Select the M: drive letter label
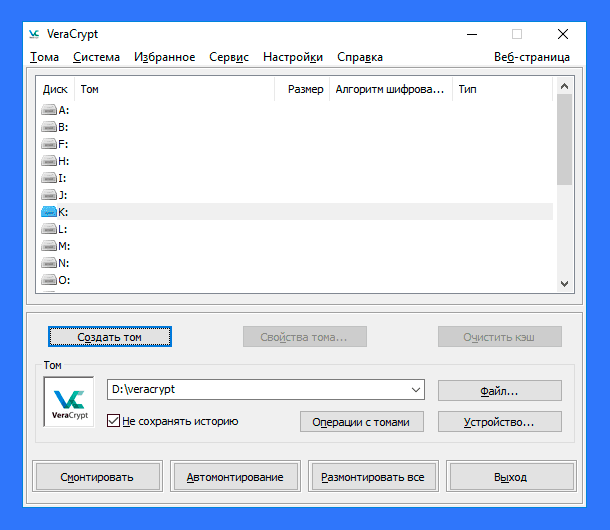The width and height of the screenshot is (610, 530). coord(64,246)
